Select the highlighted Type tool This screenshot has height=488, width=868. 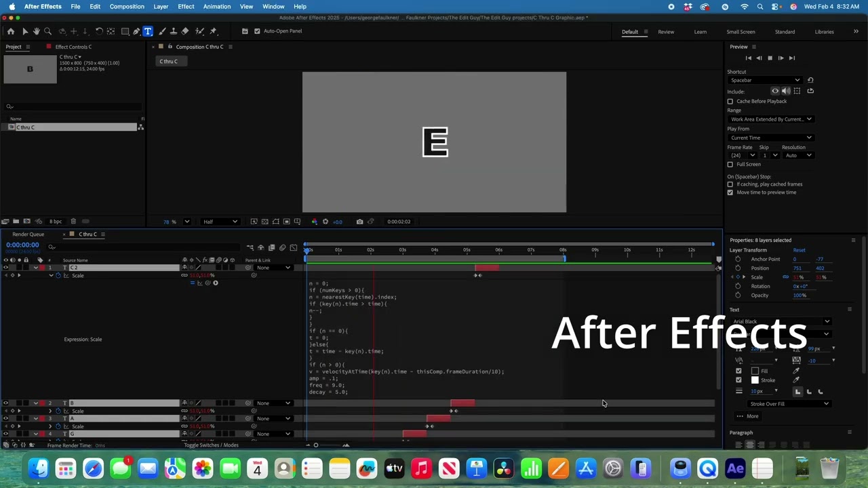[x=148, y=31]
